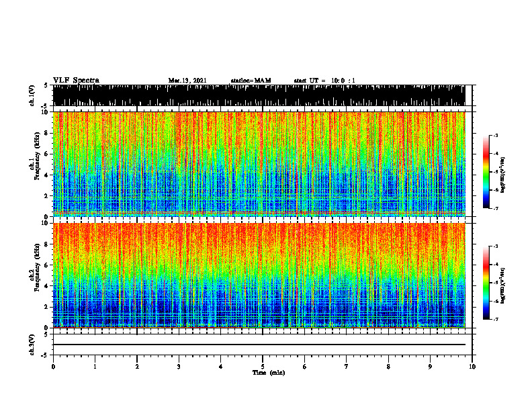Click the "-7" tick on ch.1 colorbar
Image resolution: width=532 pixels, height=411 pixels.
click(496, 208)
